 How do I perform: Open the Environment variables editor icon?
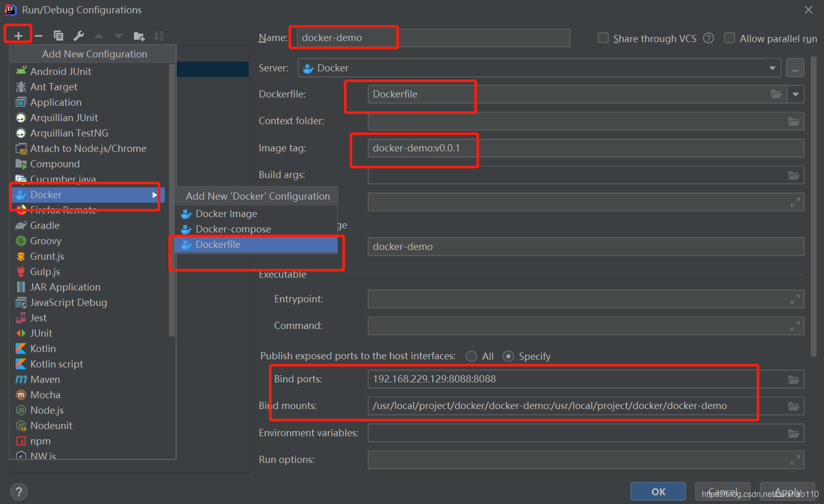794,434
